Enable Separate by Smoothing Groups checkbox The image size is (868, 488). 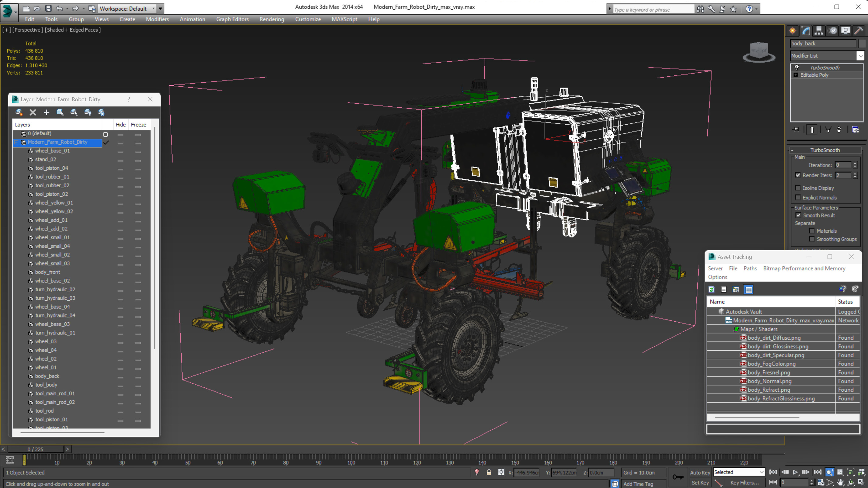coord(812,239)
